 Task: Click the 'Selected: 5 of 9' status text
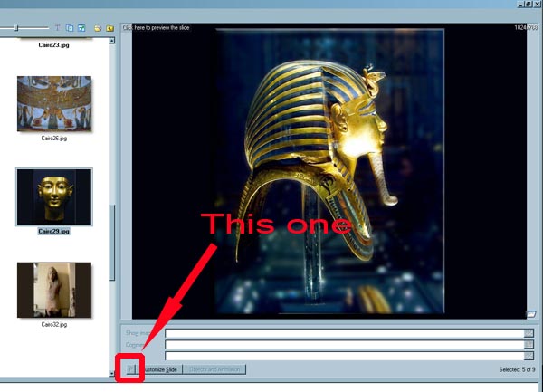click(517, 369)
